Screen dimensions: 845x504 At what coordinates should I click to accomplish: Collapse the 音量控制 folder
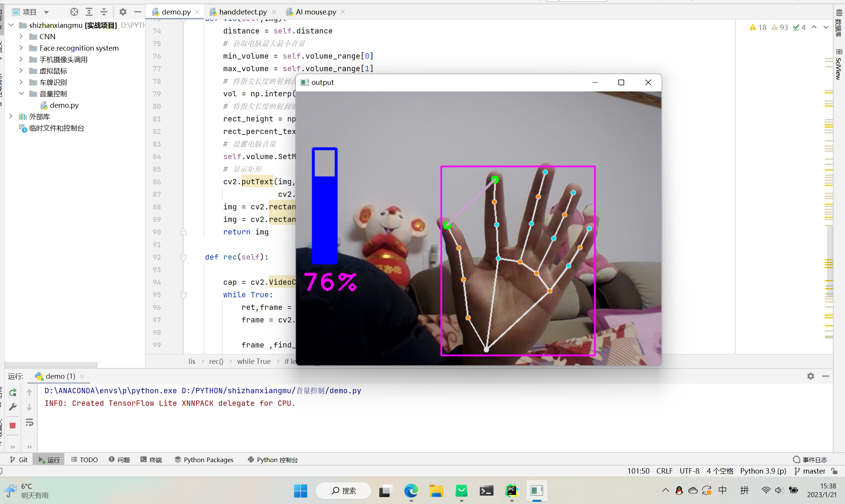[21, 94]
